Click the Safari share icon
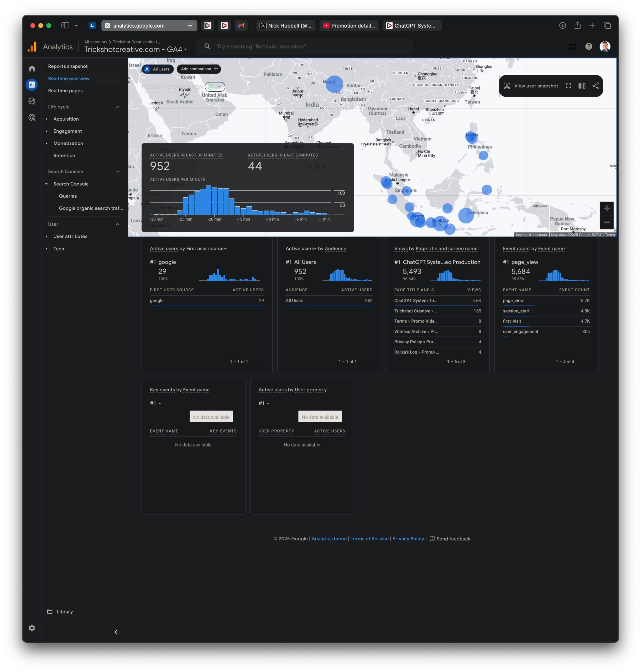The image size is (641, 672). [577, 25]
